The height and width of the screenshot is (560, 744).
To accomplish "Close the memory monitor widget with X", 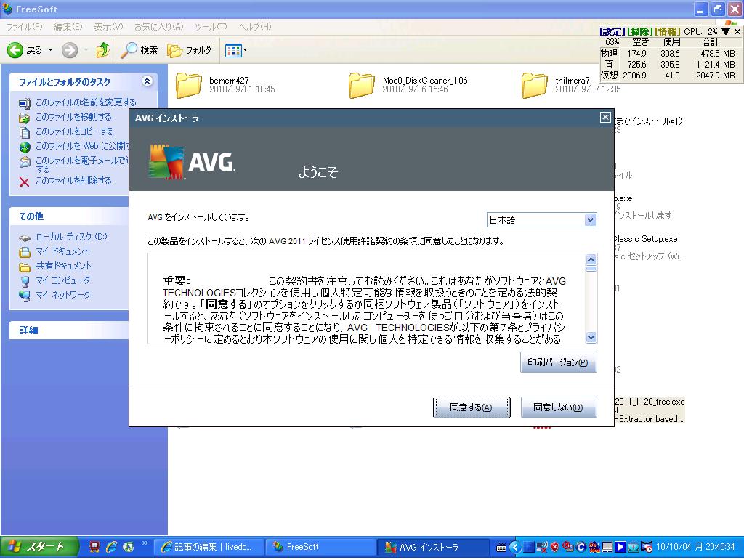I will click(x=737, y=31).
